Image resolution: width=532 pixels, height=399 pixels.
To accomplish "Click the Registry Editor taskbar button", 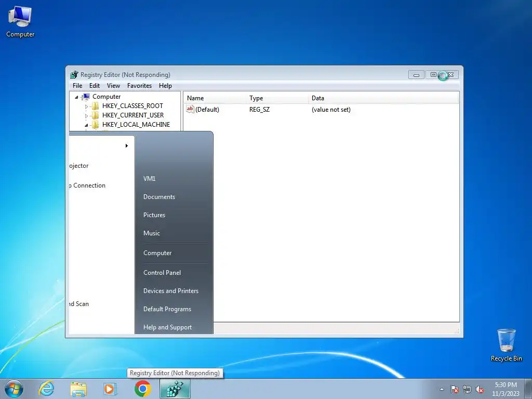I will pyautogui.click(x=175, y=389).
